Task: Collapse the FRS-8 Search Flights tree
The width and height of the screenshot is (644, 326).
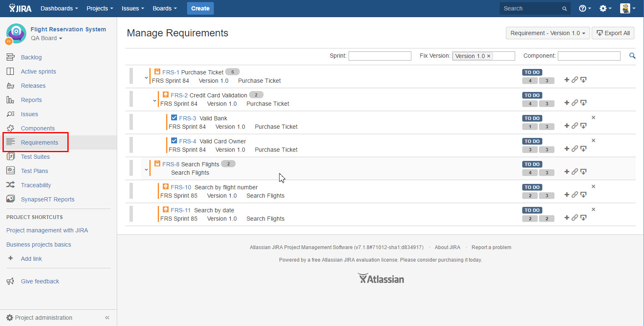Action: (x=146, y=170)
